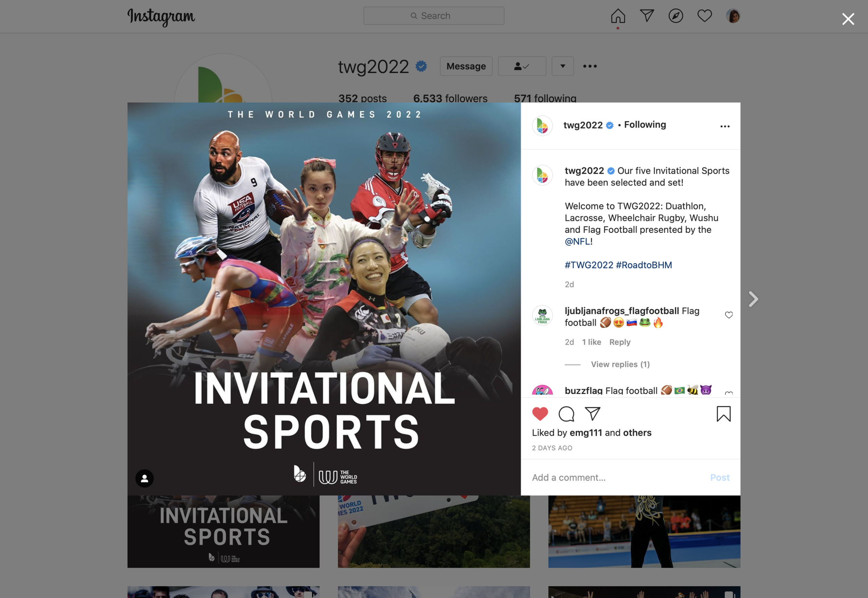Toggle save post bookmark icon
868x598 pixels.
click(x=723, y=414)
